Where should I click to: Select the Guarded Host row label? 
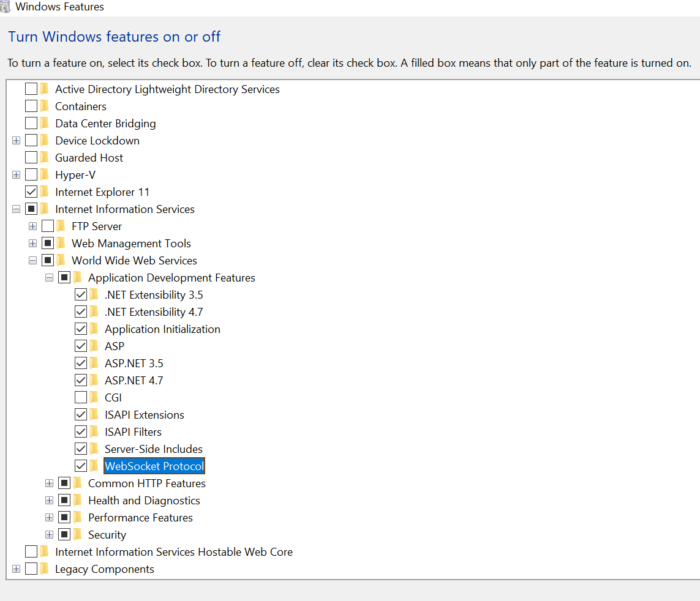click(89, 158)
